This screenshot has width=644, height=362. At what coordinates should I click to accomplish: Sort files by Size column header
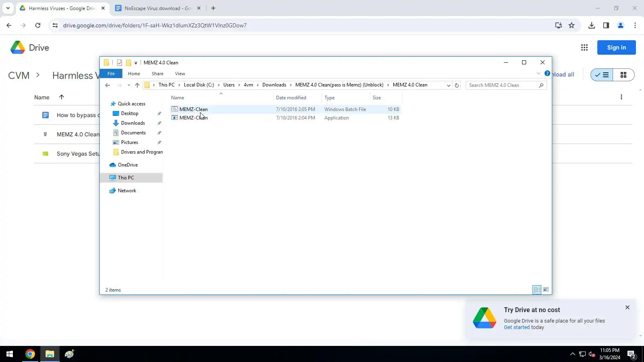(386, 98)
